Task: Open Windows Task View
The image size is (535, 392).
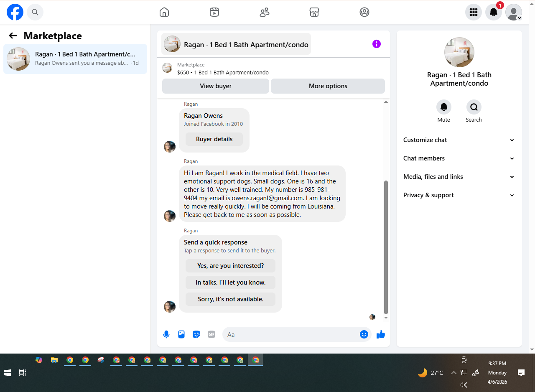Action: coord(23,373)
